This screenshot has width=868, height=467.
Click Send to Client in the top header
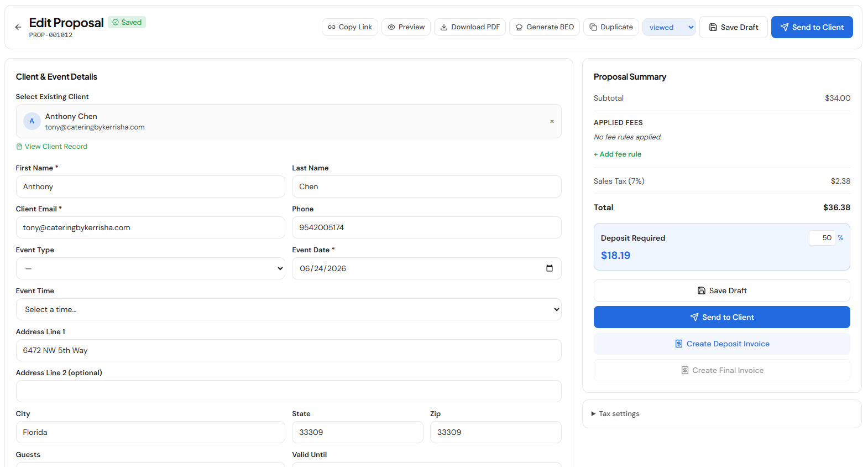click(812, 27)
